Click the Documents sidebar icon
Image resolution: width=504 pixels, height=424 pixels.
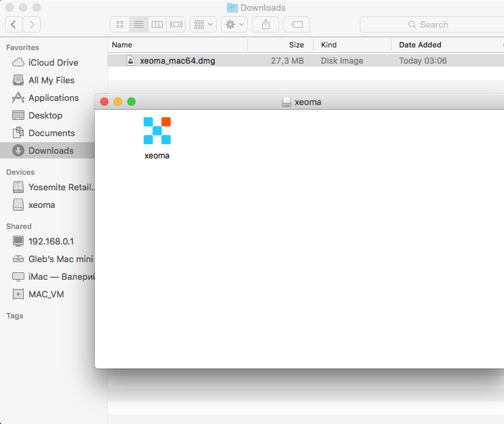[x=18, y=133]
